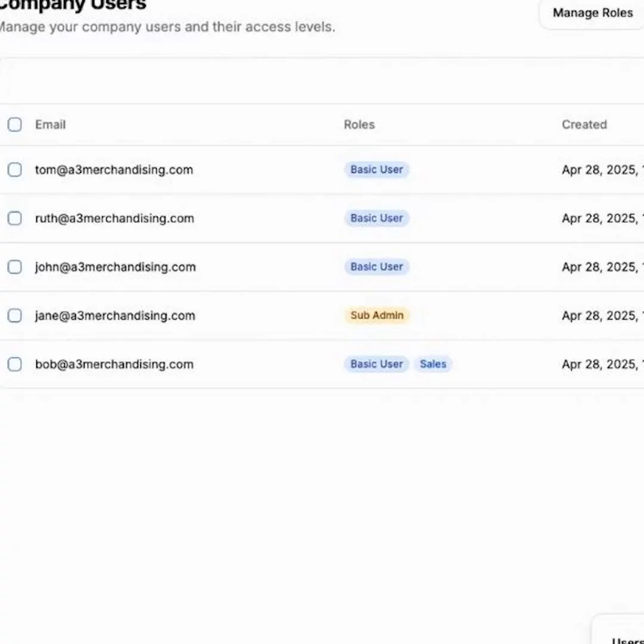Select the ruth@a3merchandising.com row checkbox

(15, 218)
